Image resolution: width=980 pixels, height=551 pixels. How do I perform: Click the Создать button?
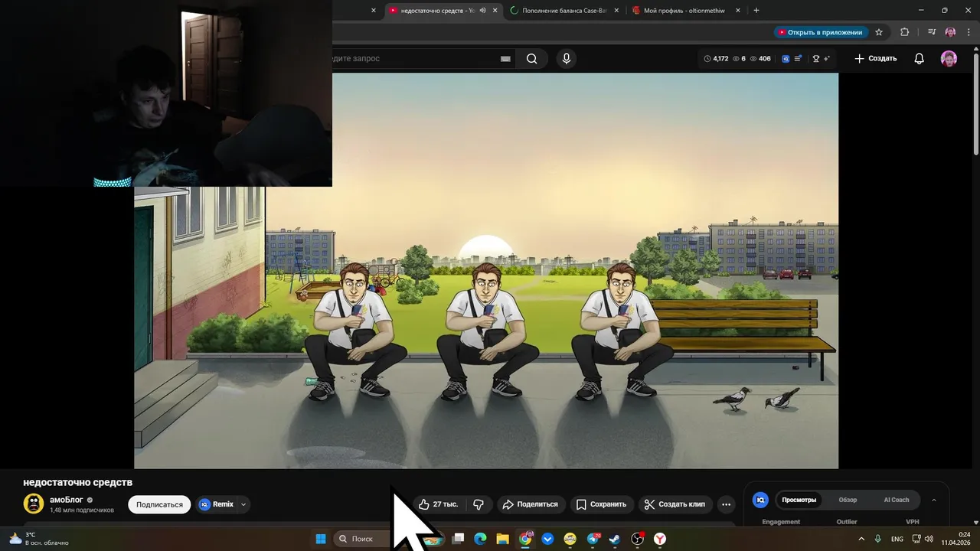(x=875, y=59)
